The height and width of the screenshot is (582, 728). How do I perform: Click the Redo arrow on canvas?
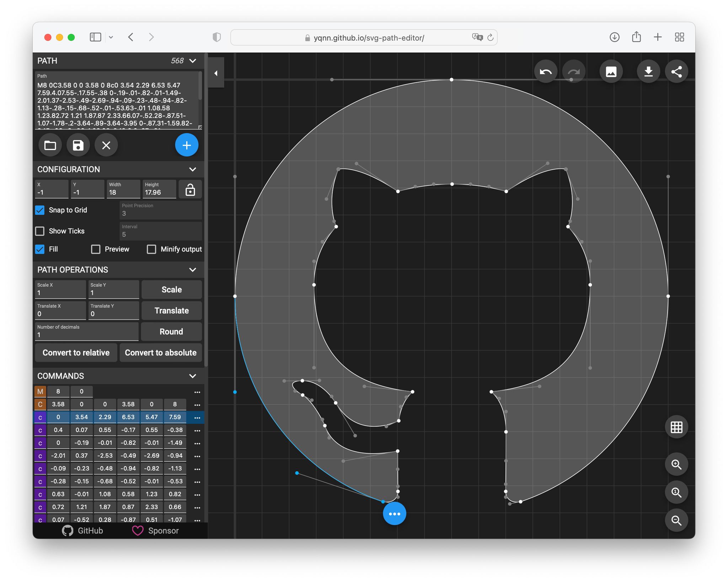pos(574,72)
